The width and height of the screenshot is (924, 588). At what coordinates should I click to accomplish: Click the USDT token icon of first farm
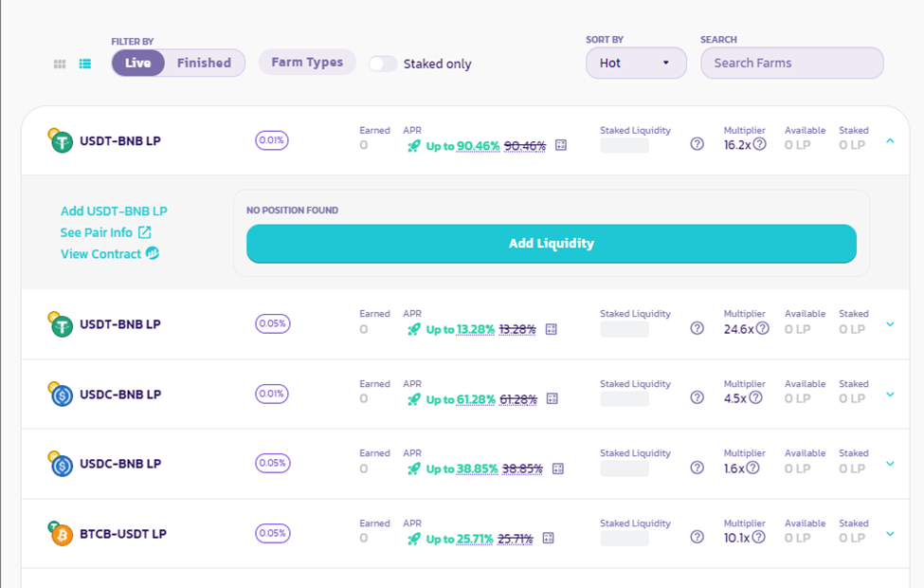pos(62,142)
